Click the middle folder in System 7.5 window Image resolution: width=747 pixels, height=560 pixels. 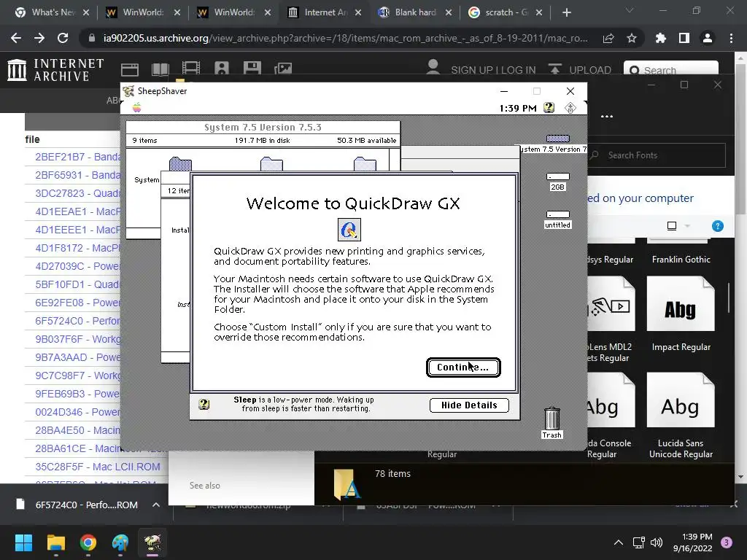pos(271,164)
